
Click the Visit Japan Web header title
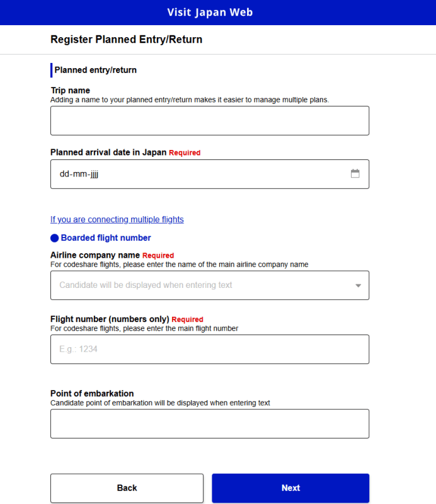[x=210, y=13]
